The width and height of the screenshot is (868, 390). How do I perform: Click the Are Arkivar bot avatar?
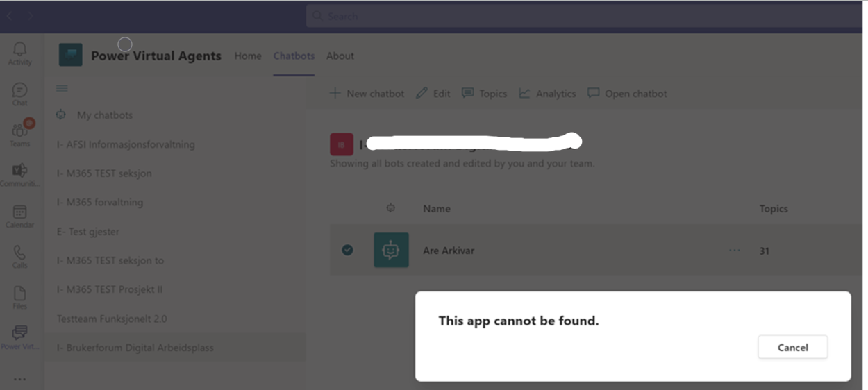tap(391, 250)
